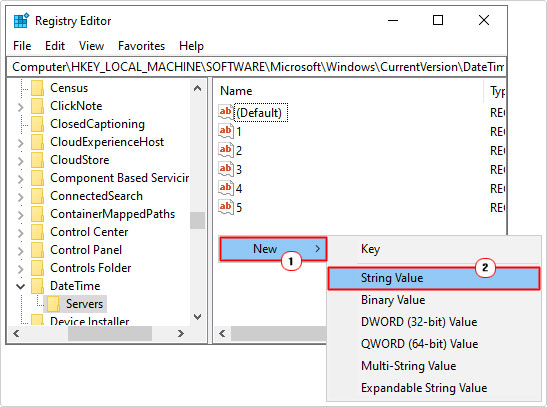This screenshot has width=547, height=407.
Task: Choose QWORD (64-bit) Value
Action: click(x=434, y=344)
